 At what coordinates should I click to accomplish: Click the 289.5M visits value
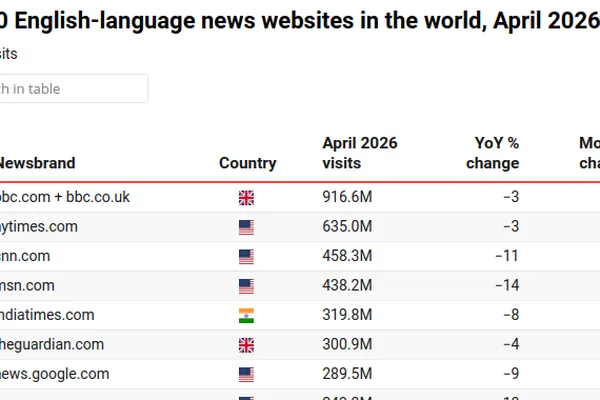347,374
